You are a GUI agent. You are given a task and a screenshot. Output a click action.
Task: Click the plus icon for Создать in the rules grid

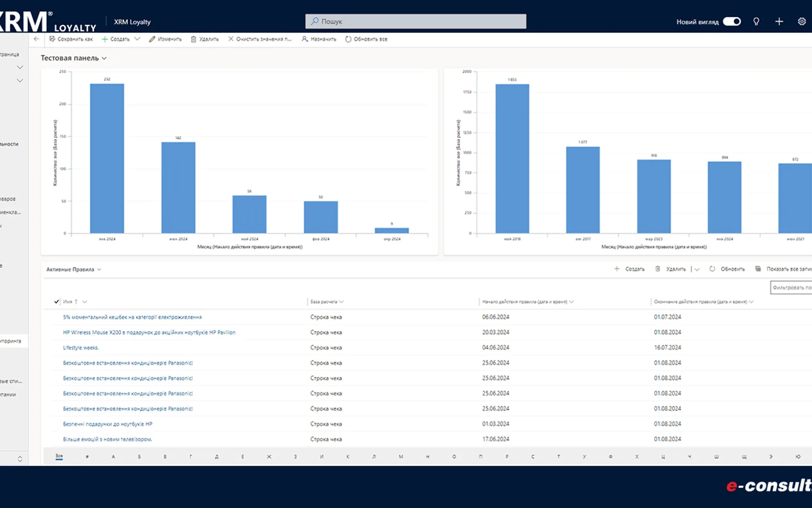(617, 269)
